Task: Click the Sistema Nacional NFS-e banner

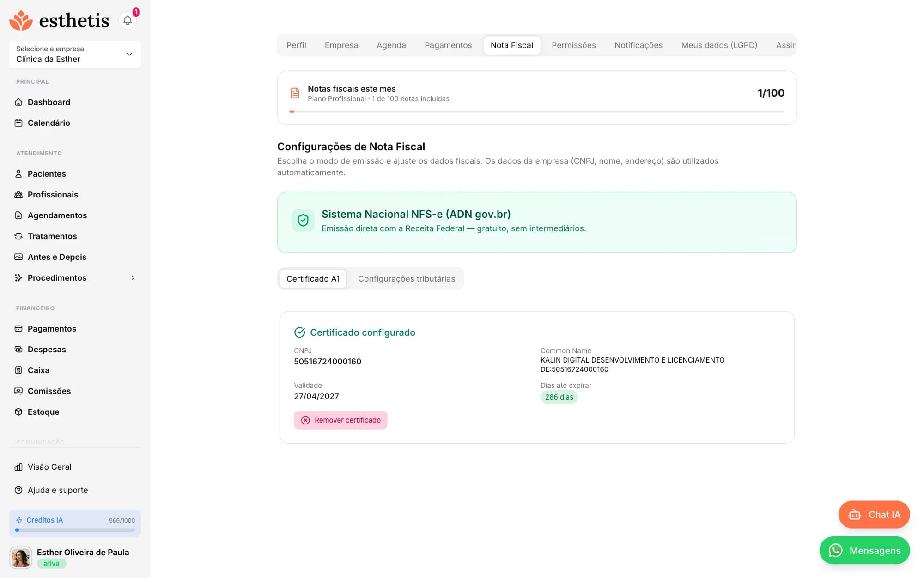Action: tap(537, 222)
